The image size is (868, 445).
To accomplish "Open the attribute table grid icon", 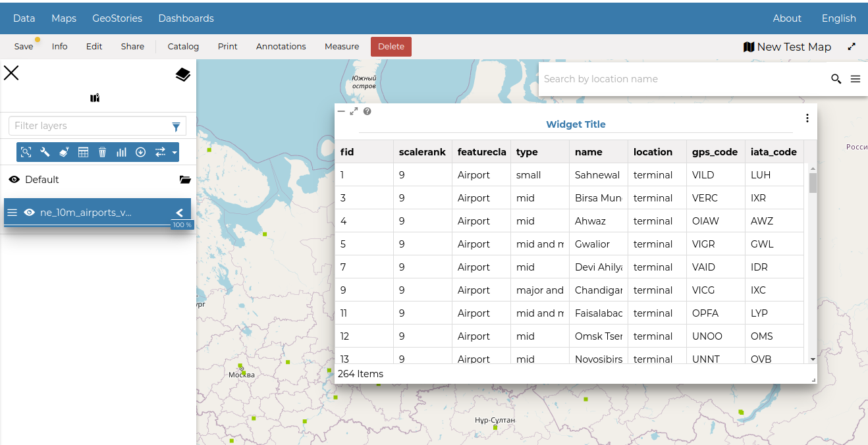I will [x=83, y=152].
